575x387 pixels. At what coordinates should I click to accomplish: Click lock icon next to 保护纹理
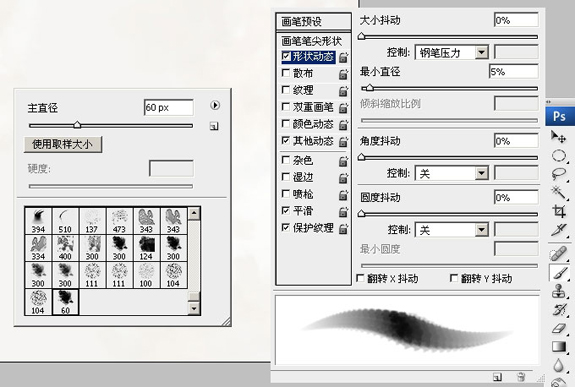point(343,229)
